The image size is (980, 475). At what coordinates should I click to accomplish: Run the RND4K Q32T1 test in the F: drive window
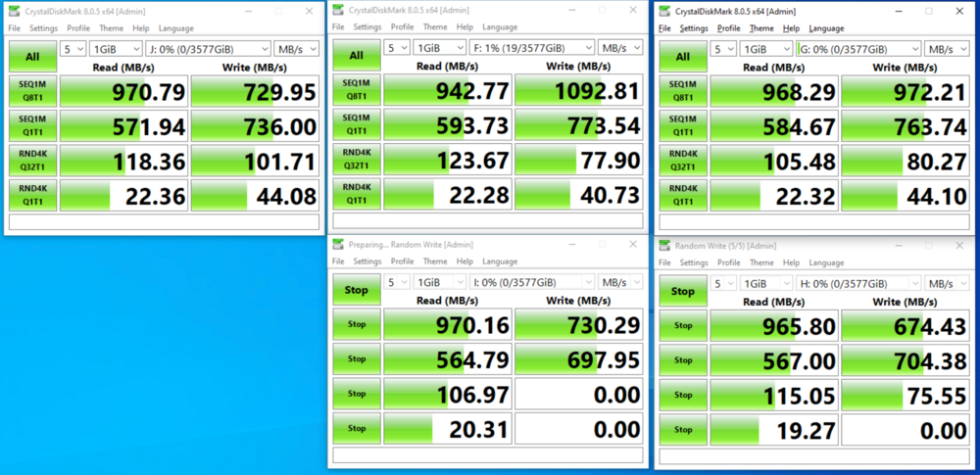(357, 160)
